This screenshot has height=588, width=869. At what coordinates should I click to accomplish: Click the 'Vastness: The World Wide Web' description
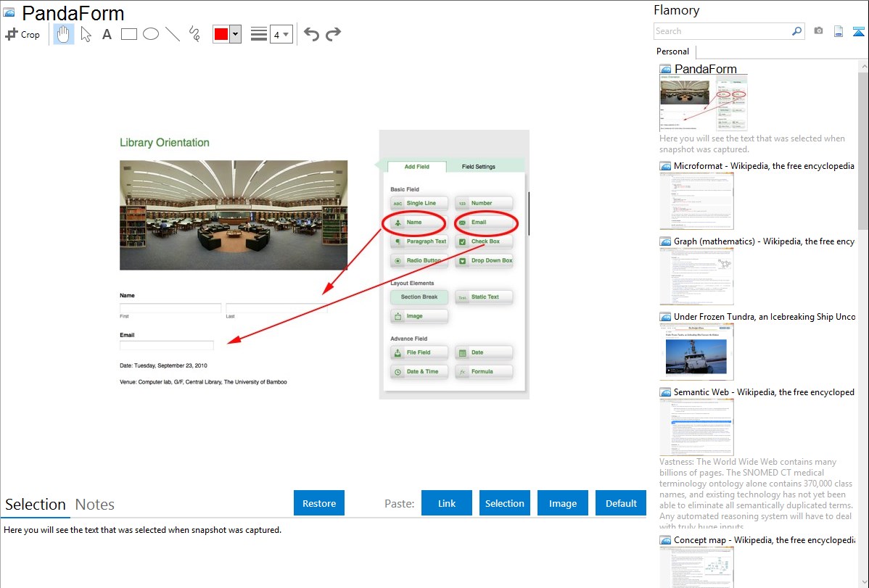pyautogui.click(x=756, y=494)
